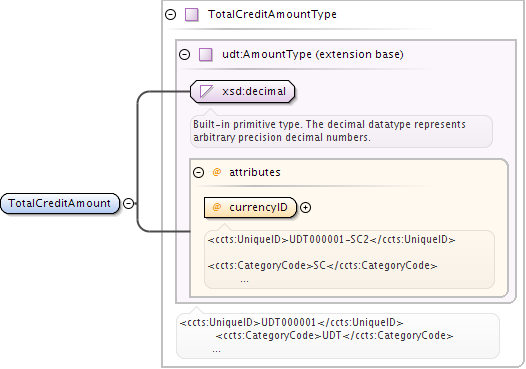Screen dimensions: 526x369
Task: Click the ellipsis under the currencyID annotation
Action: (x=245, y=280)
